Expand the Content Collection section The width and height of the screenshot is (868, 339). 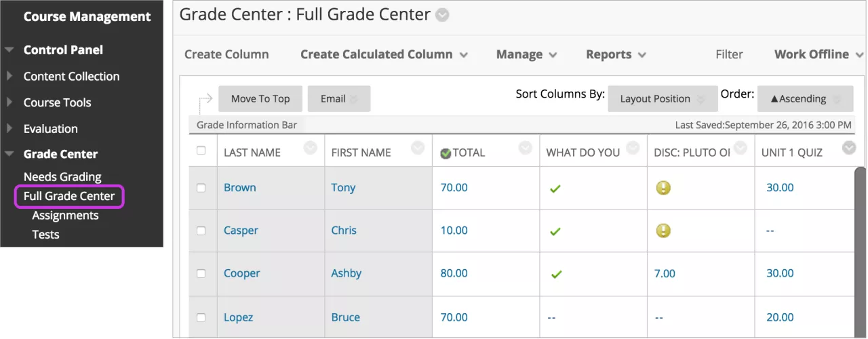71,77
